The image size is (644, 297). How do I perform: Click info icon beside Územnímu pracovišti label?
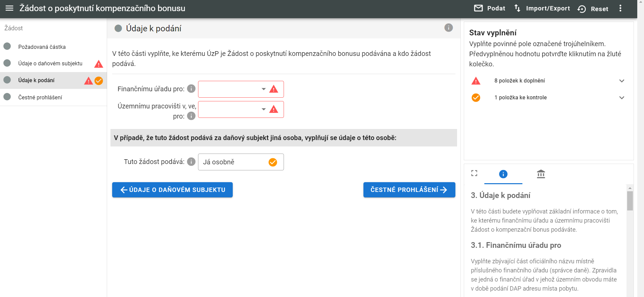tap(191, 116)
